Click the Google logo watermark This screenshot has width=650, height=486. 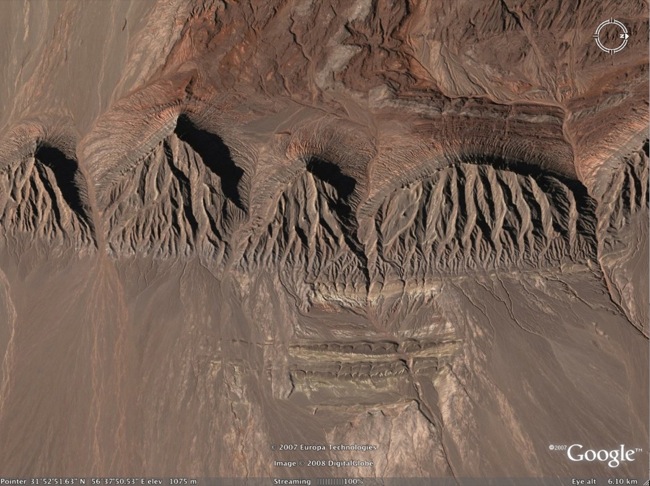click(x=600, y=455)
